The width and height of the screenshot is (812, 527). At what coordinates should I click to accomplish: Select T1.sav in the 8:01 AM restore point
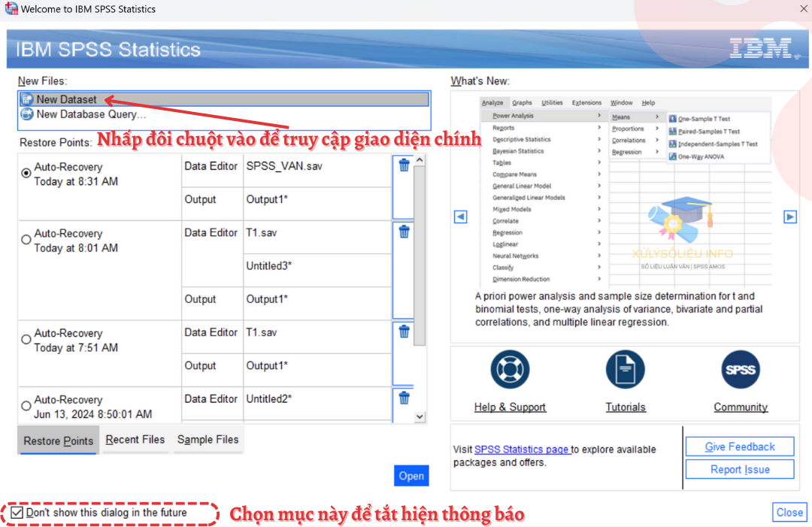[262, 232]
